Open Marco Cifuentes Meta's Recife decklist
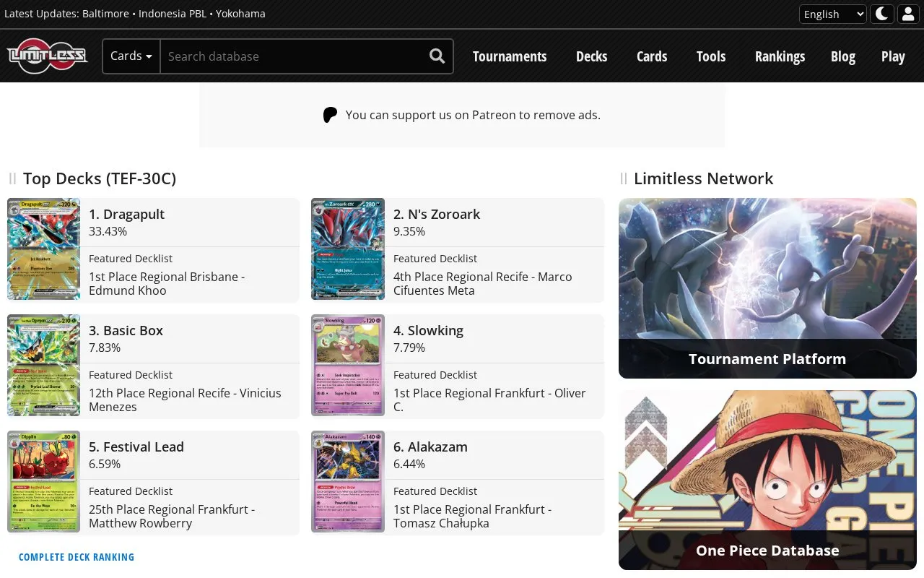This screenshot has width=924, height=578. pyautogui.click(x=483, y=283)
